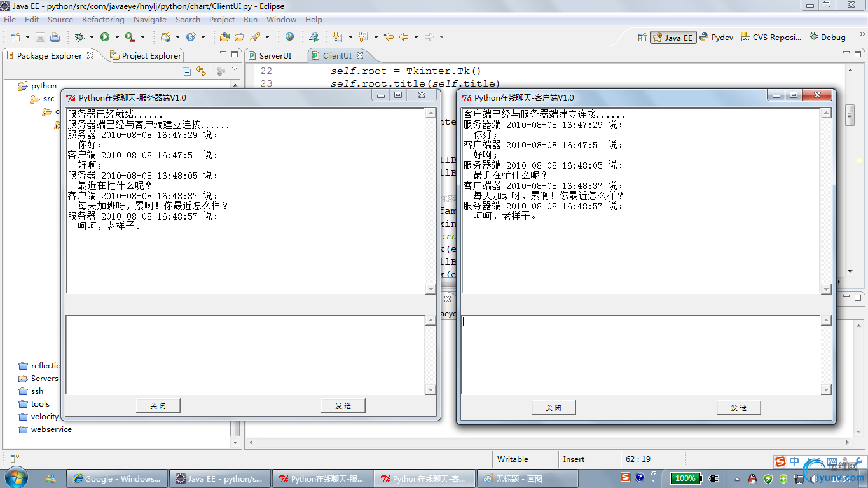
Task: Click client chat log scroll-up arrow
Action: click(x=826, y=113)
